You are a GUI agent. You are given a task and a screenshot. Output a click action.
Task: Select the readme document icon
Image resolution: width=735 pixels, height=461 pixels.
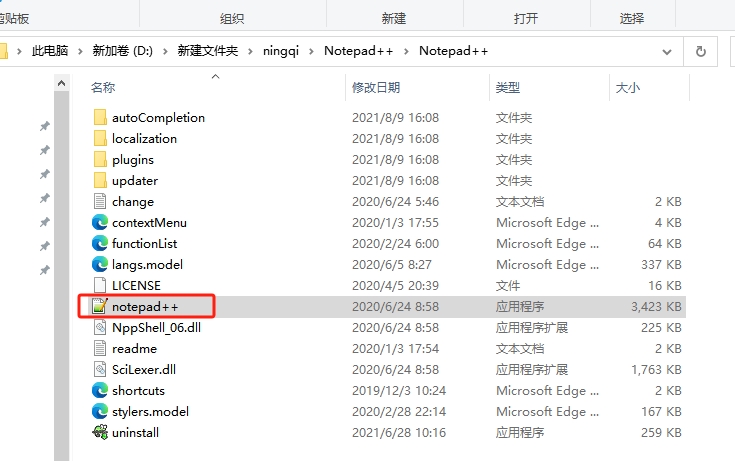pyautogui.click(x=100, y=348)
